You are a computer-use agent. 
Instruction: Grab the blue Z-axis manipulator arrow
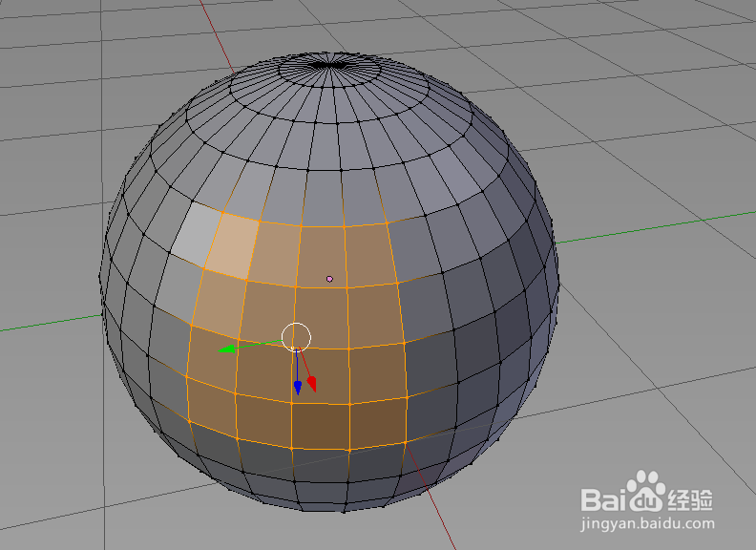click(x=298, y=388)
